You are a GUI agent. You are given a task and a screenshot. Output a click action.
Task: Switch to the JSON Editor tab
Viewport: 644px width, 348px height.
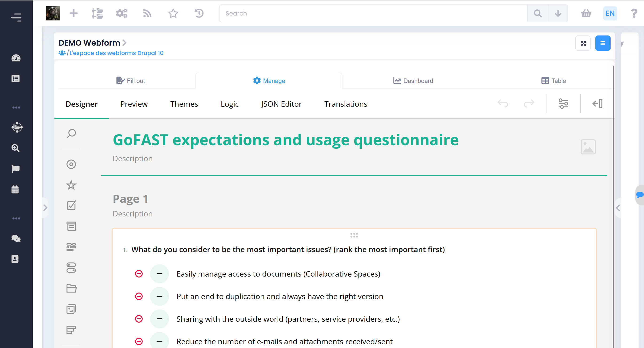(281, 104)
